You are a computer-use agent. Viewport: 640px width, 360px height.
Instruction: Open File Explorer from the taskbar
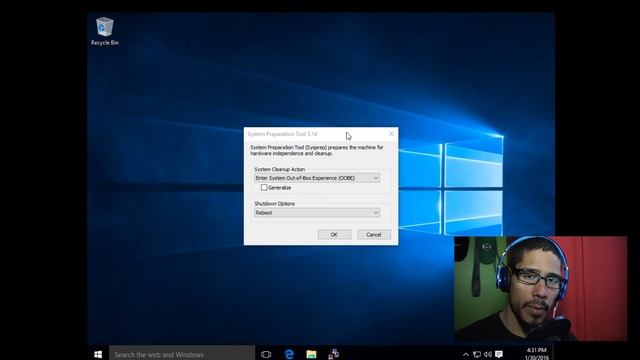(311, 354)
